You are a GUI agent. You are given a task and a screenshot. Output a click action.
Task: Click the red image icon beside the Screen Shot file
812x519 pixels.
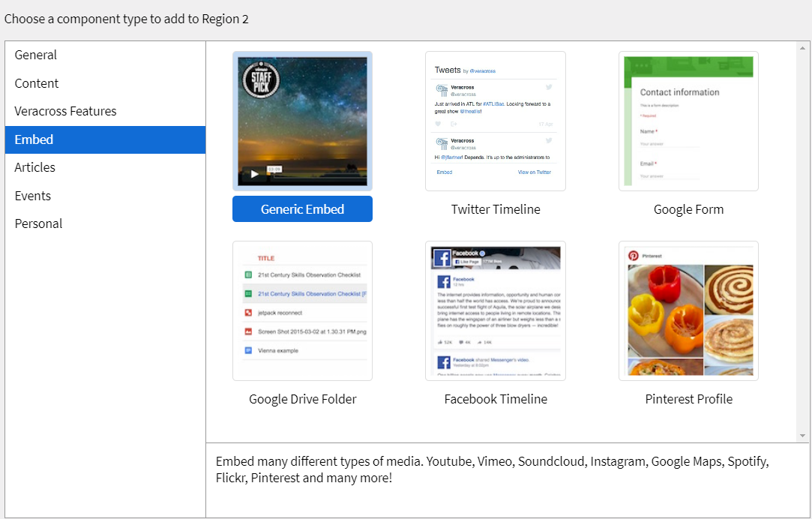[x=247, y=331]
